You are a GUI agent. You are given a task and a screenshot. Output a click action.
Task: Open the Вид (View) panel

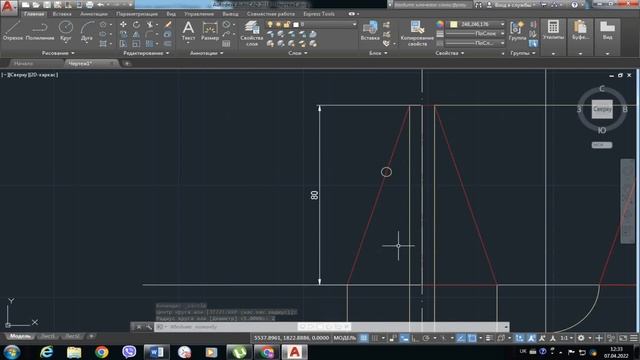click(x=607, y=31)
